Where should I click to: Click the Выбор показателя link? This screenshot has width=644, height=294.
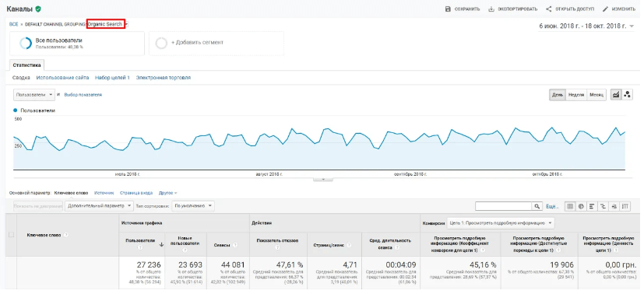83,95
